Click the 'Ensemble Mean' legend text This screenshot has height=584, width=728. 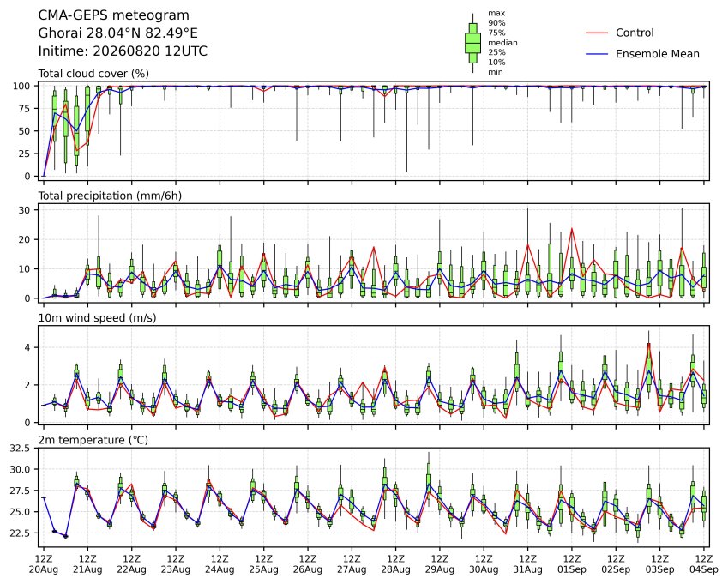tap(658, 54)
